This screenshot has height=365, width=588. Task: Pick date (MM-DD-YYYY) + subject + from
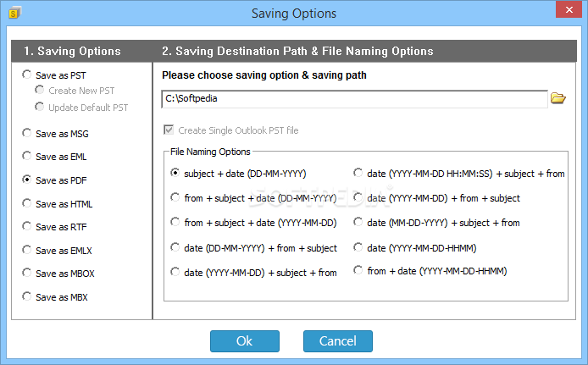[x=436, y=223]
